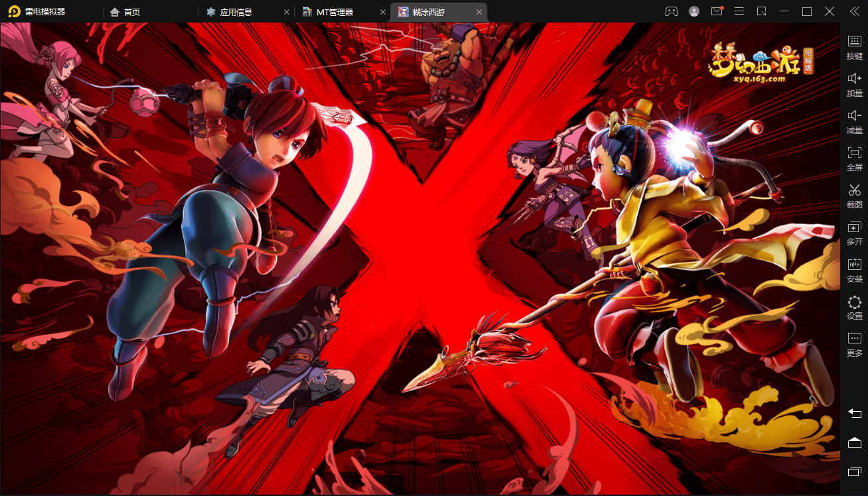Open the 多开 multi-instance manager
The height and width of the screenshot is (496, 868).
point(855,233)
